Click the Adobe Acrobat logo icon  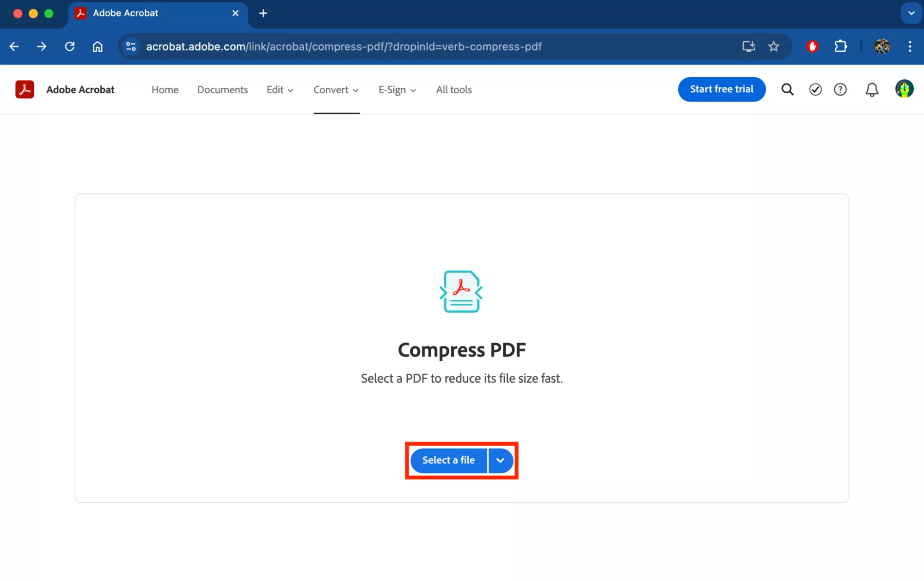(x=24, y=90)
